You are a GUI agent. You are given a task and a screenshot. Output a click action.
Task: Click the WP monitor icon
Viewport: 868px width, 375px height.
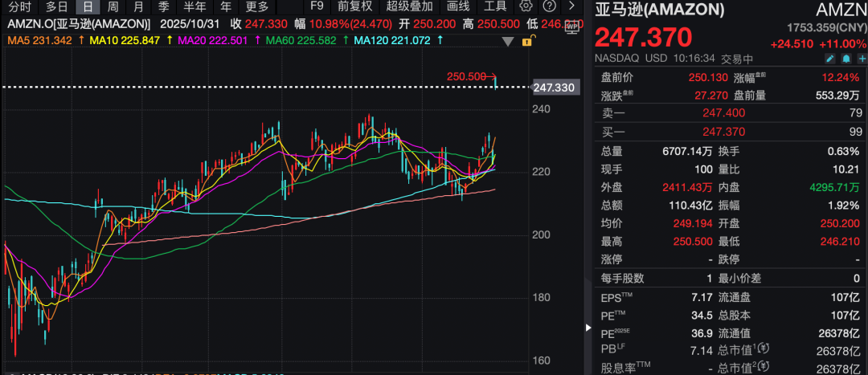572,26
